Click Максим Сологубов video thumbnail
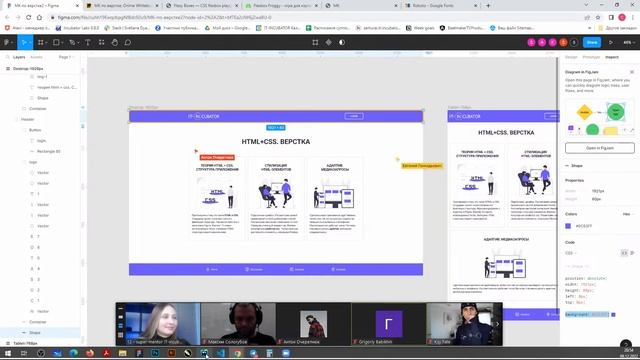640x360 pixels. click(x=238, y=324)
